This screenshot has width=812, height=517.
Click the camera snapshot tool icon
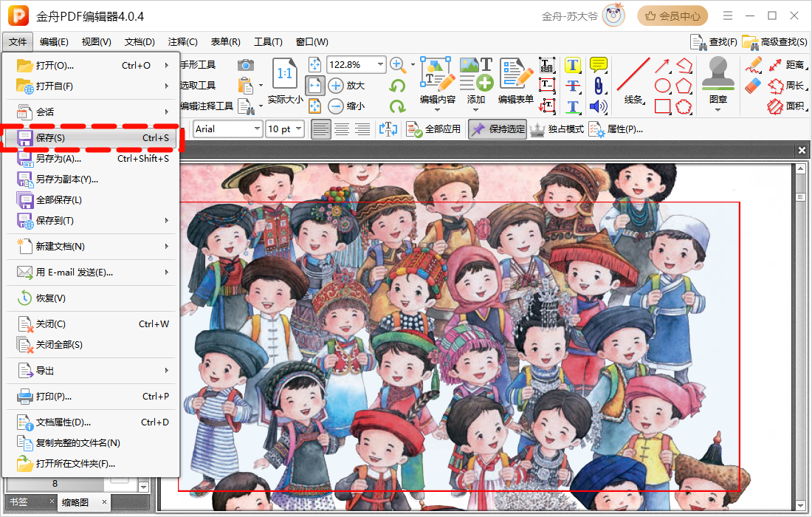(x=246, y=65)
